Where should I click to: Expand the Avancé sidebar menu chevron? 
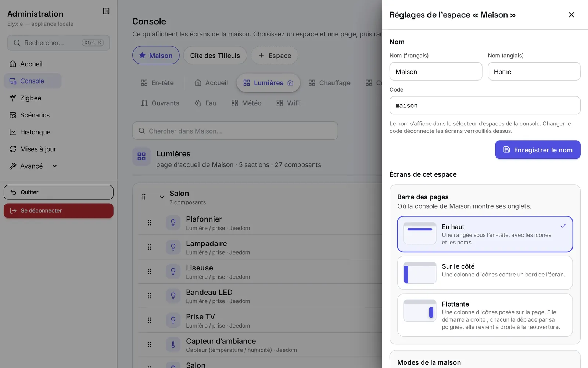click(x=55, y=166)
